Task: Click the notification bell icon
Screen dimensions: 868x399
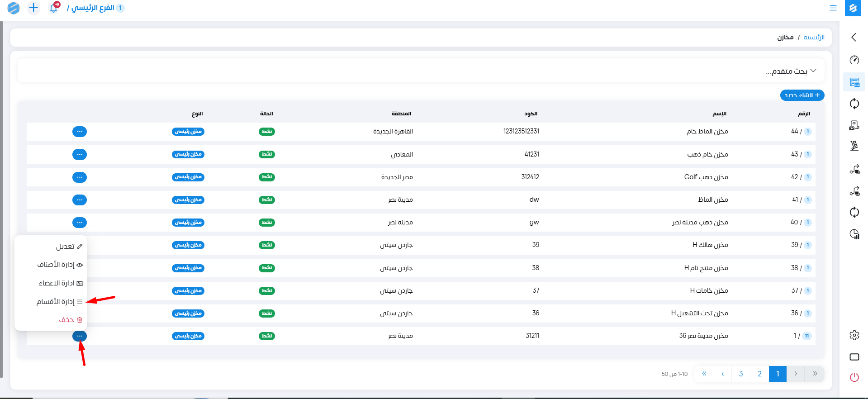Action: (54, 8)
